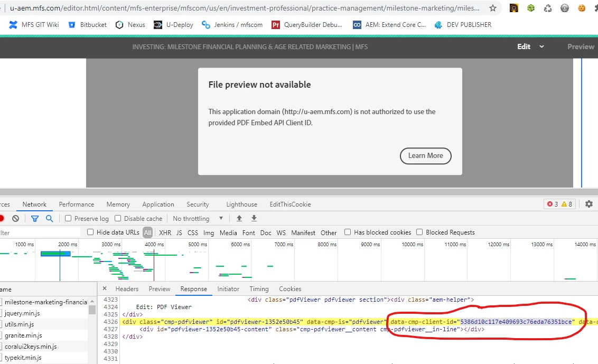
Task: Switch to the Memory tab
Action: click(118, 204)
